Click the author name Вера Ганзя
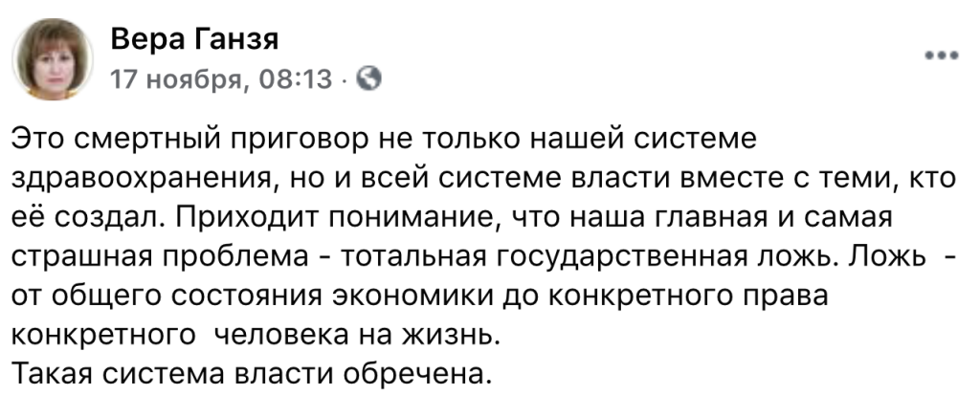The height and width of the screenshot is (395, 980). point(197,41)
